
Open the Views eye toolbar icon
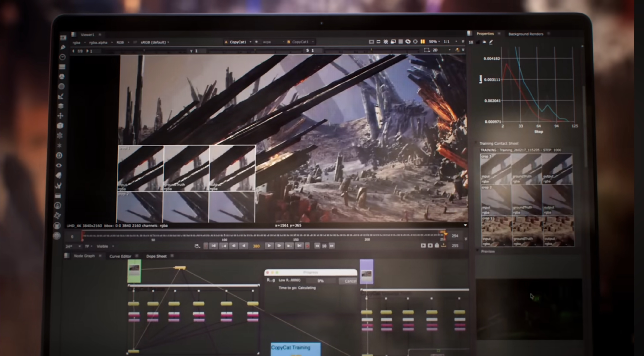59,165
